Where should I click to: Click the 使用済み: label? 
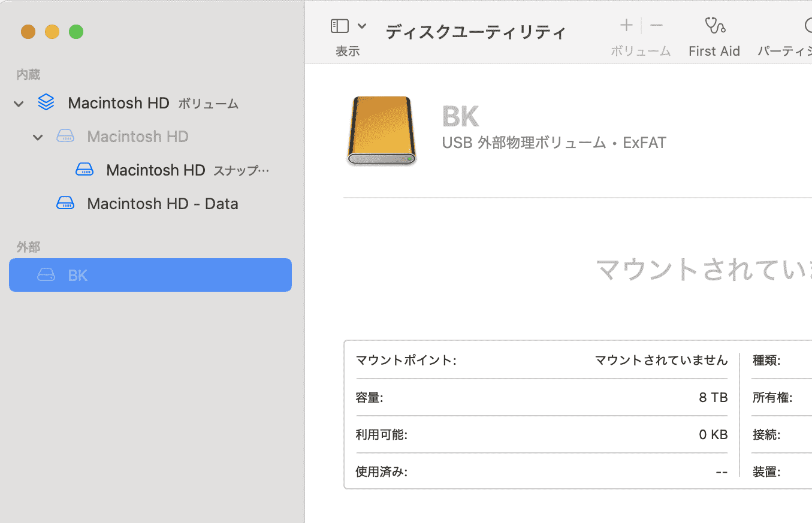[x=382, y=472]
